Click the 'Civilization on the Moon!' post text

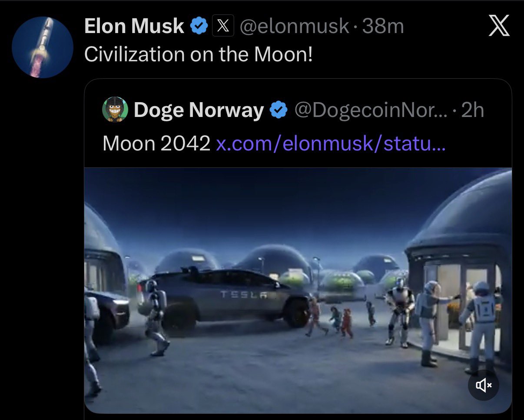pos(198,54)
